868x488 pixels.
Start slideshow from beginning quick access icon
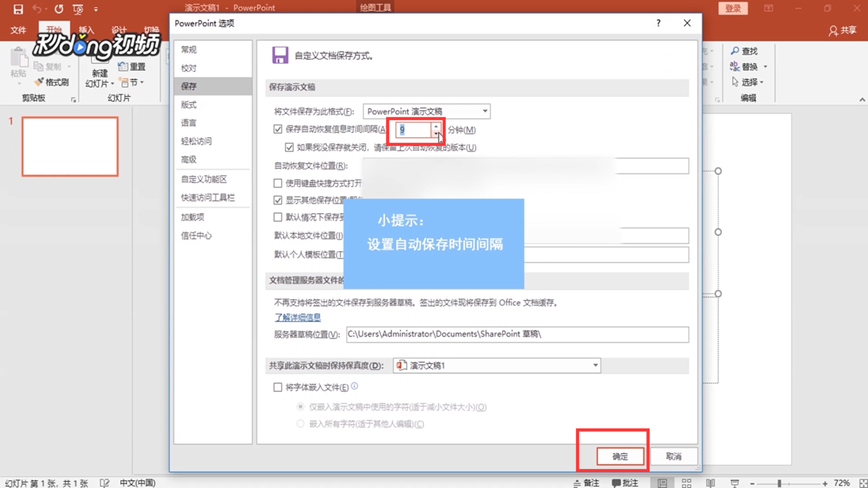(78, 9)
